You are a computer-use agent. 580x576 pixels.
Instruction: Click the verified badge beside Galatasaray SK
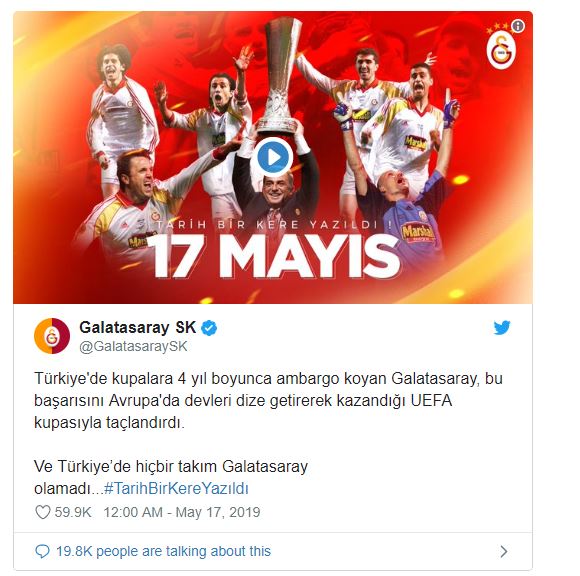coord(209,328)
